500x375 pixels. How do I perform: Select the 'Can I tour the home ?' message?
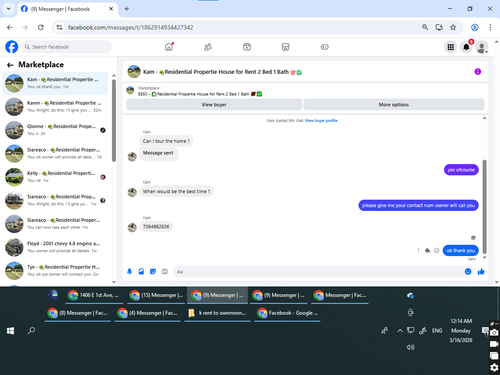[166, 141]
